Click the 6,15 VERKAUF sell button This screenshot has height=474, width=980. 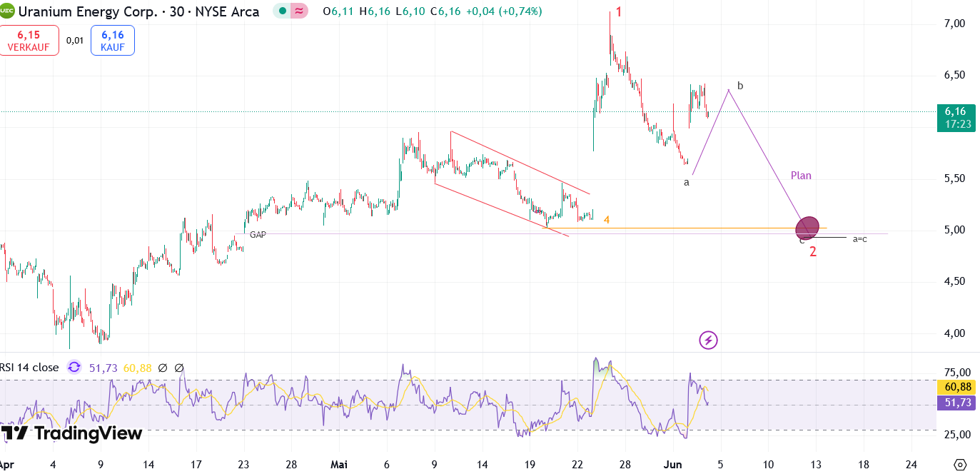[29, 41]
